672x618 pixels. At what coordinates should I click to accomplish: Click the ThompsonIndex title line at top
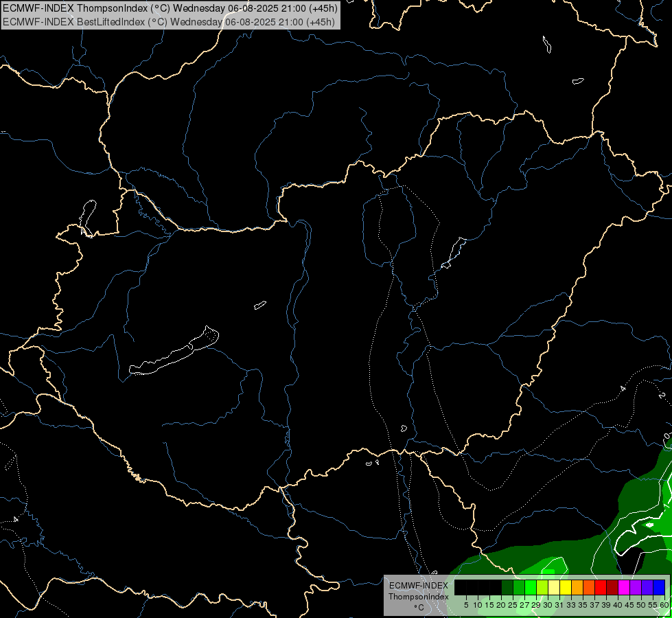pyautogui.click(x=170, y=8)
